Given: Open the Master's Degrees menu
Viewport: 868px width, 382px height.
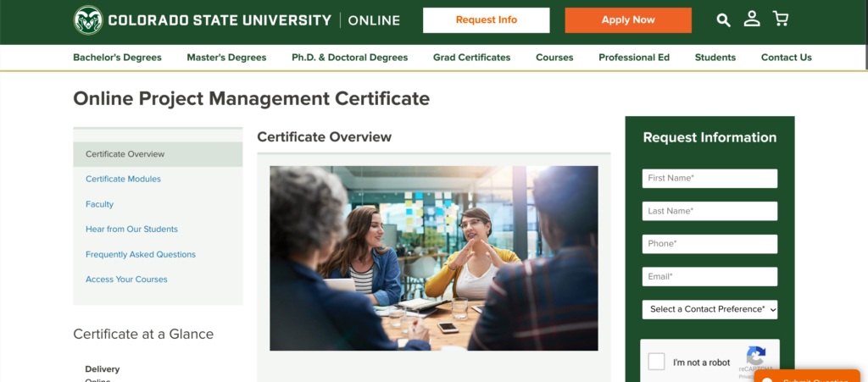Looking at the screenshot, I should 226,58.
